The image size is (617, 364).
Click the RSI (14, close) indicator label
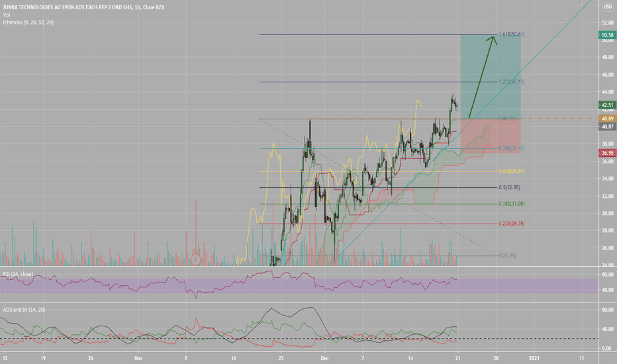click(x=18, y=274)
